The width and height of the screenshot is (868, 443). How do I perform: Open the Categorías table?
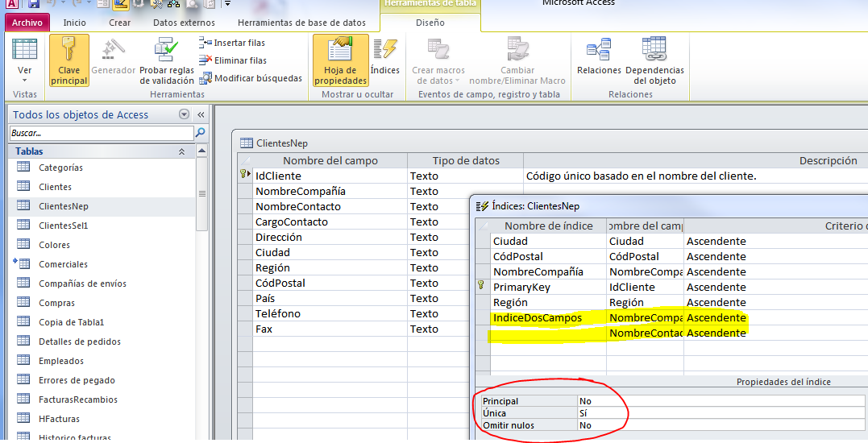[x=61, y=168]
